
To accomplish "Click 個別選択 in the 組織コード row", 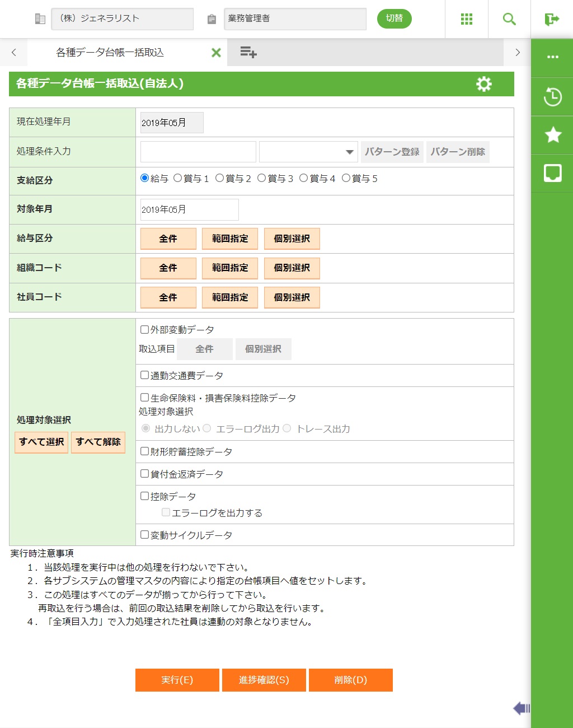I will (x=292, y=268).
